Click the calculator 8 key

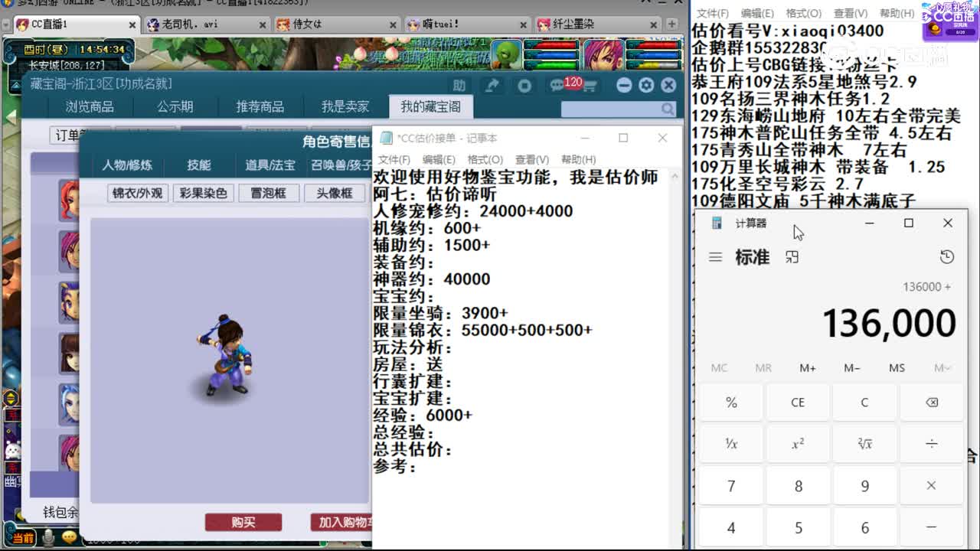[x=798, y=486]
